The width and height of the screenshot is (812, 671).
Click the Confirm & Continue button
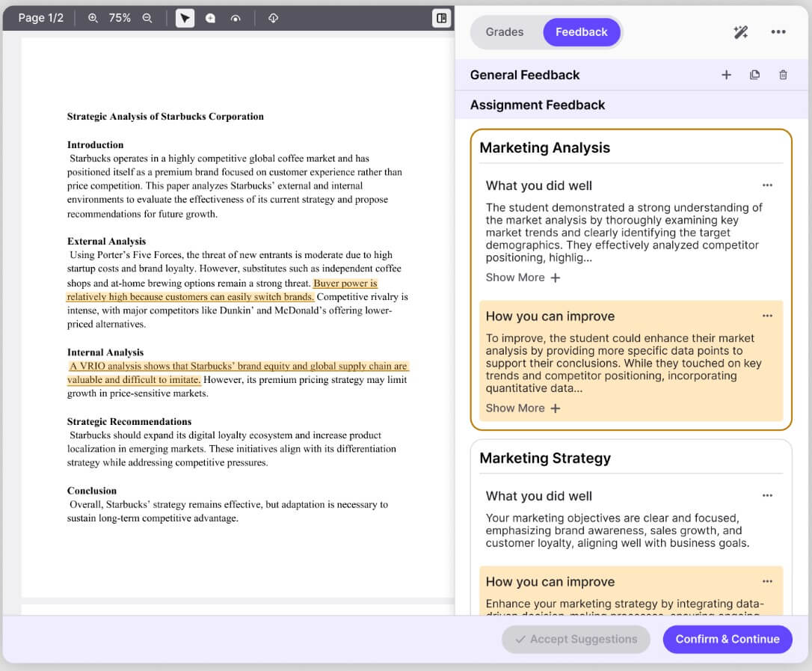[727, 639]
